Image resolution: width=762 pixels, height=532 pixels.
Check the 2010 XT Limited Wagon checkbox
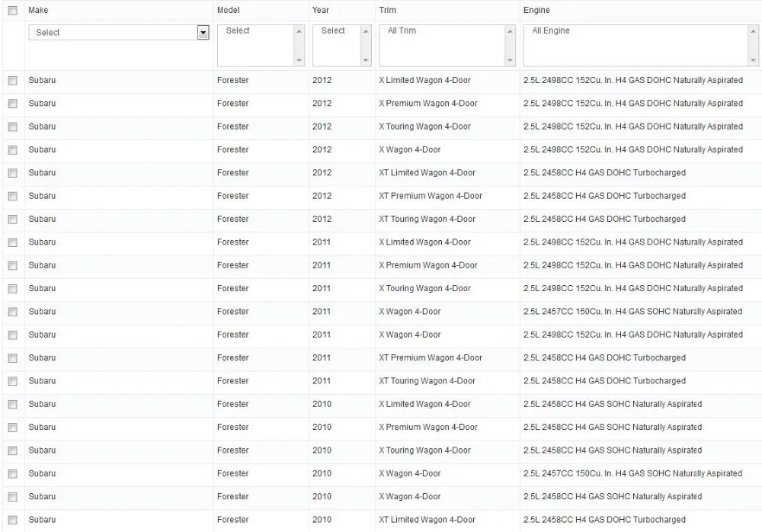coord(13,520)
